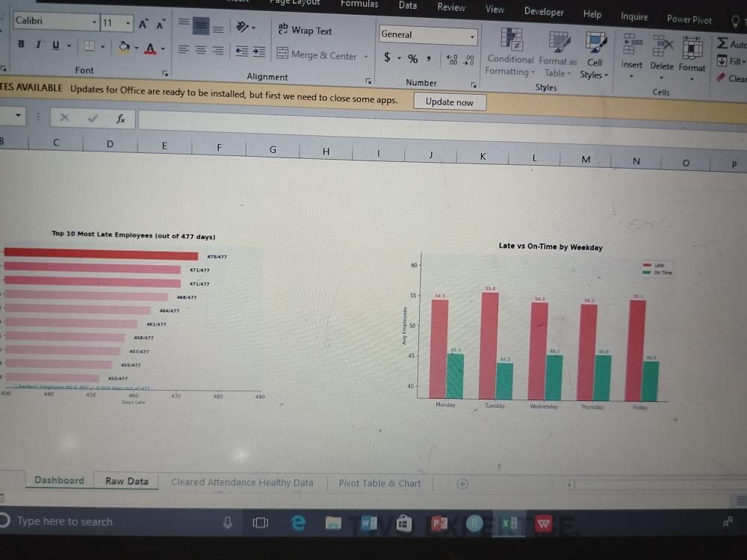Image resolution: width=747 pixels, height=560 pixels.
Task: Open Calibri font name dropdown
Action: pyautogui.click(x=94, y=22)
